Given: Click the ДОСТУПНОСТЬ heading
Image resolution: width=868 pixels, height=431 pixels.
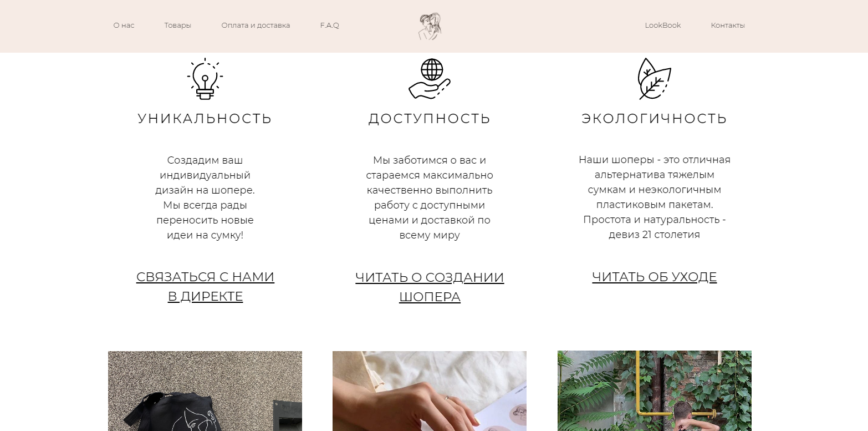Looking at the screenshot, I should (430, 119).
